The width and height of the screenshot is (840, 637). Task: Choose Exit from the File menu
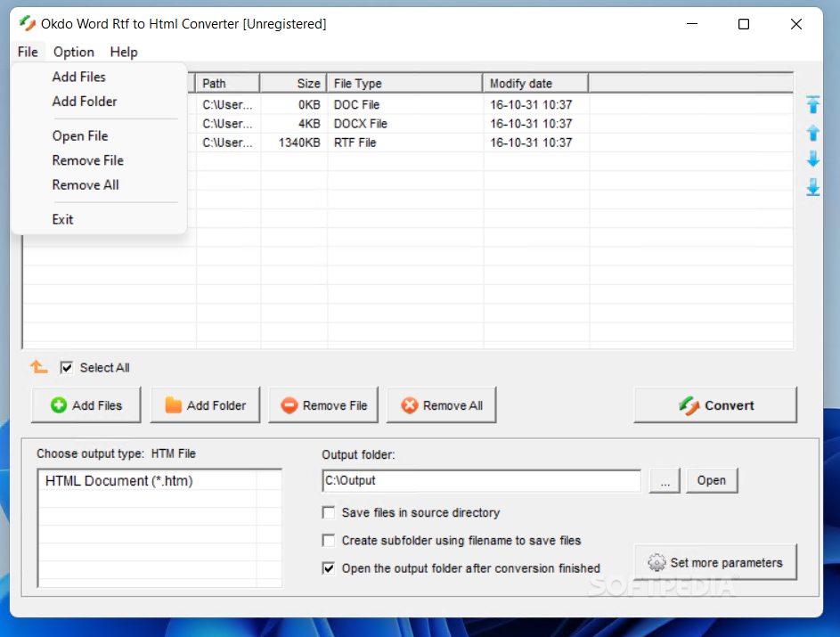coord(99,220)
